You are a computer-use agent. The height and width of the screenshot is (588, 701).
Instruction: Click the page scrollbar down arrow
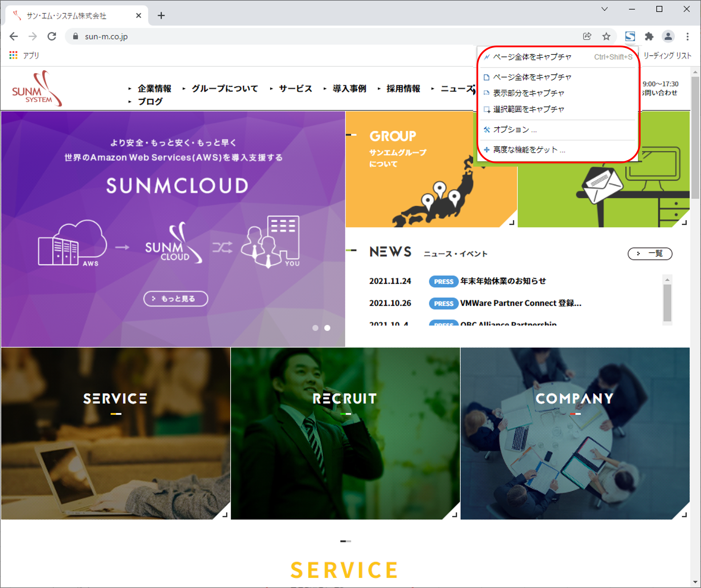point(695,582)
